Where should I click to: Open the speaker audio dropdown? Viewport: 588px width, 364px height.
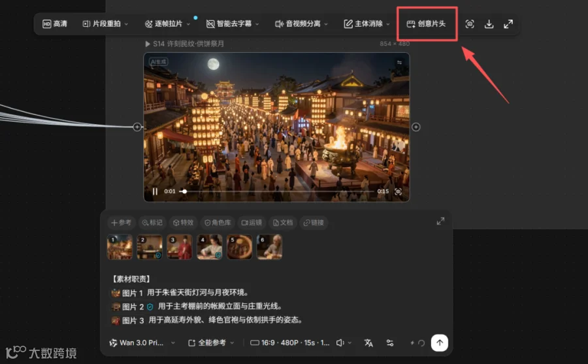pyautogui.click(x=344, y=342)
